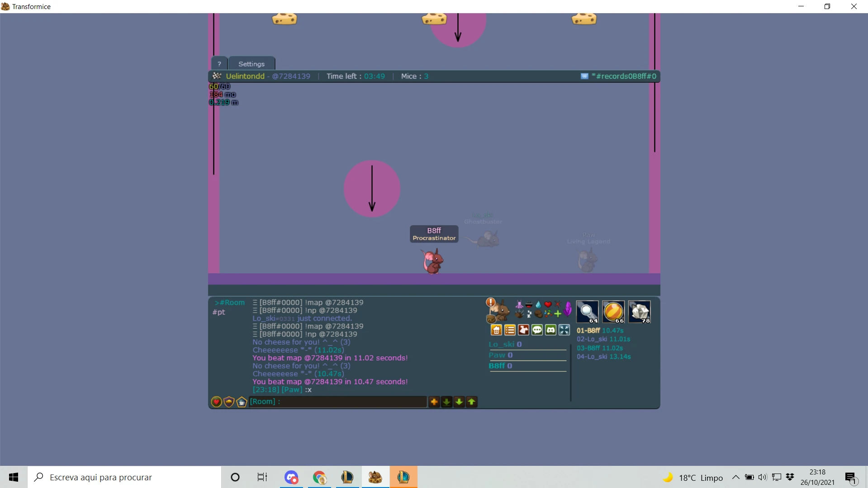
Task: Click the checkered flag map icon
Action: 217,76
